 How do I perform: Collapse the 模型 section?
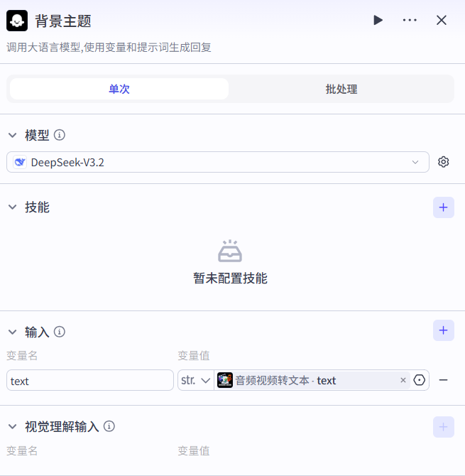(13, 135)
